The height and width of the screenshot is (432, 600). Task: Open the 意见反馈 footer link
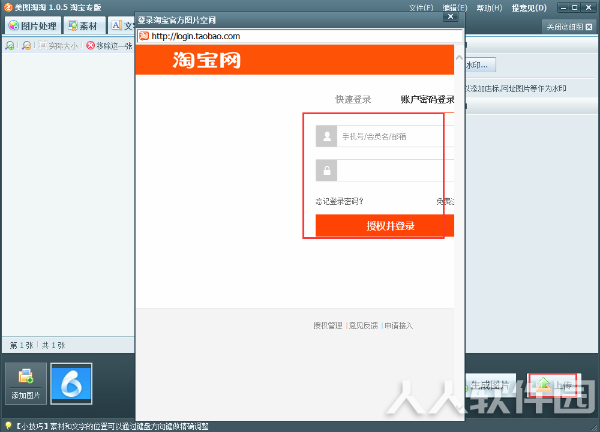[364, 326]
